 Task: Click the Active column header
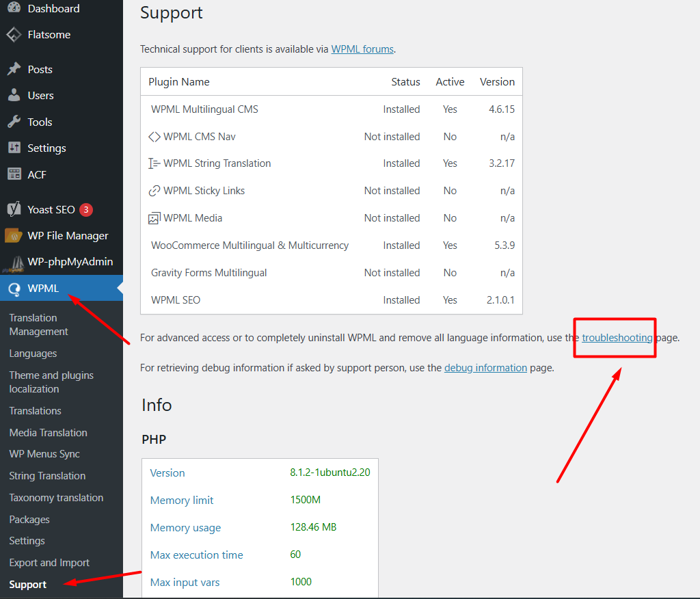point(450,82)
